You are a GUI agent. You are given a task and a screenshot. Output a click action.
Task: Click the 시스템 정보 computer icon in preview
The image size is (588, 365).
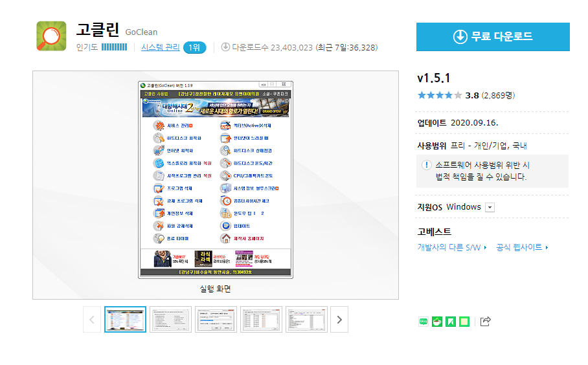pos(226,188)
